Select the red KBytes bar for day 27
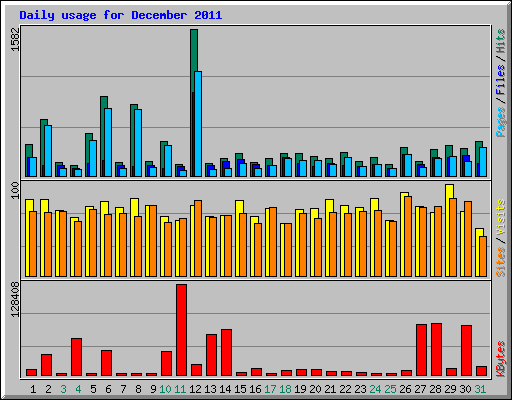512x400 pixels. click(421, 350)
